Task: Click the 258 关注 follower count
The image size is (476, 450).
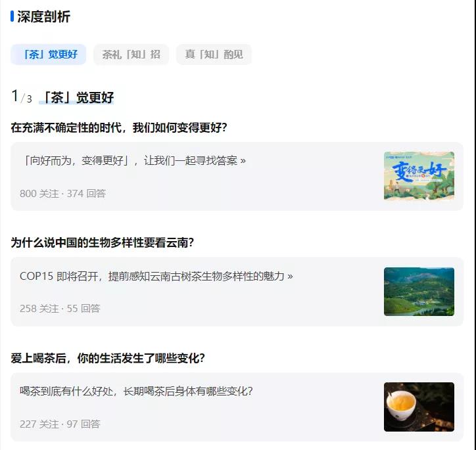Action: (x=39, y=309)
